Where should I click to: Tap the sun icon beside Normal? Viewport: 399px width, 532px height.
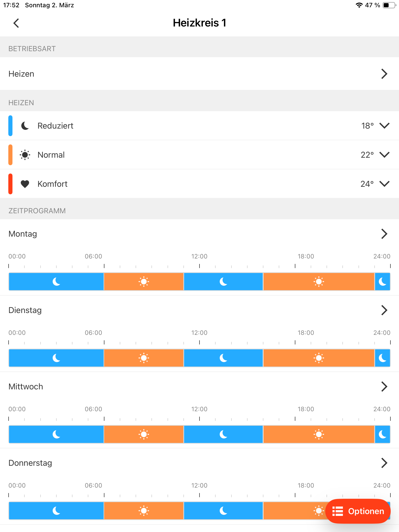(x=25, y=155)
